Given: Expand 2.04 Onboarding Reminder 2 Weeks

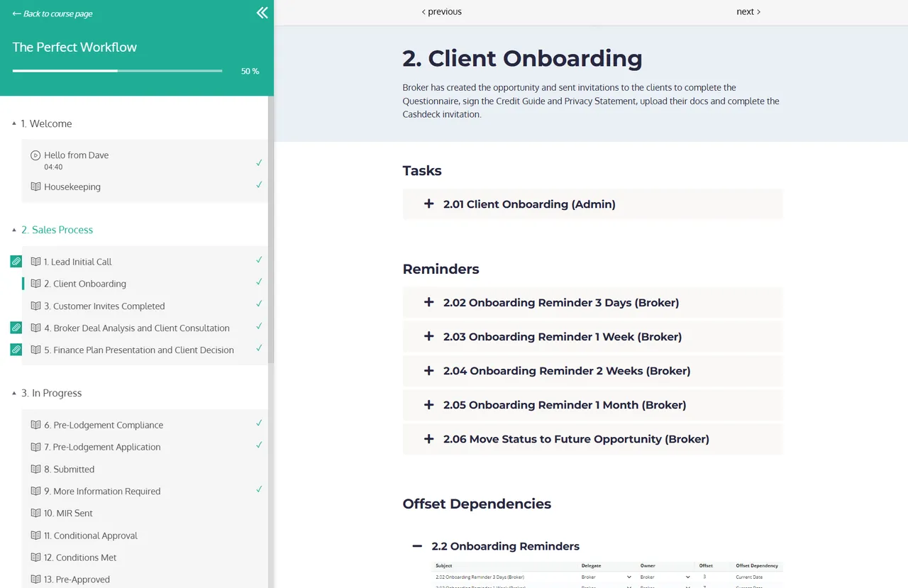Looking at the screenshot, I should click(592, 371).
